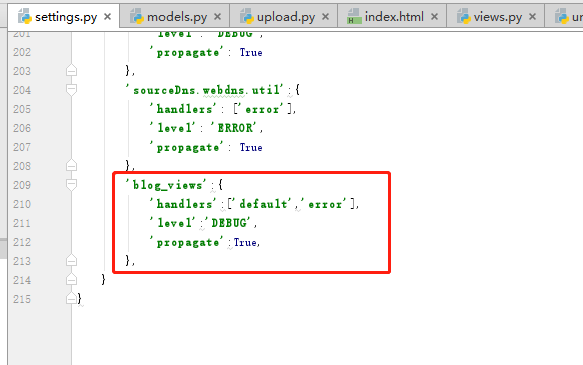Click 'level' key on line 206
583x365 pixels.
point(173,128)
